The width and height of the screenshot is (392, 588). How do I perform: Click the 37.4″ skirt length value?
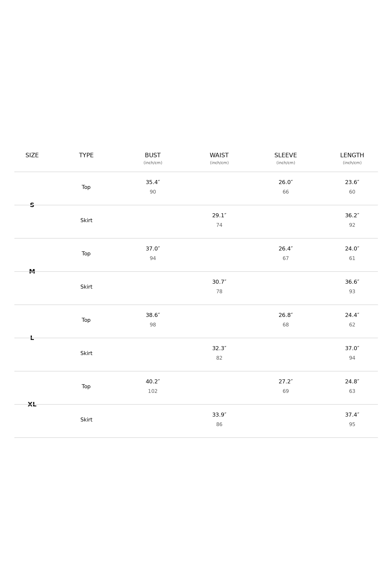pyautogui.click(x=352, y=415)
